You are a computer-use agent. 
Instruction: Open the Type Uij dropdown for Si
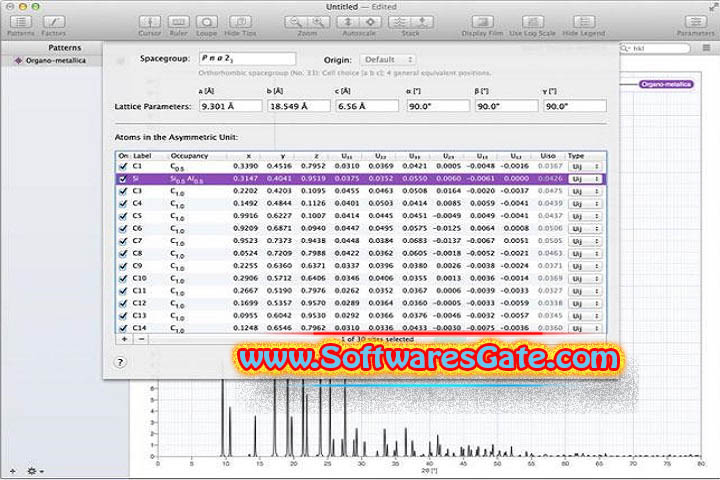point(585,179)
